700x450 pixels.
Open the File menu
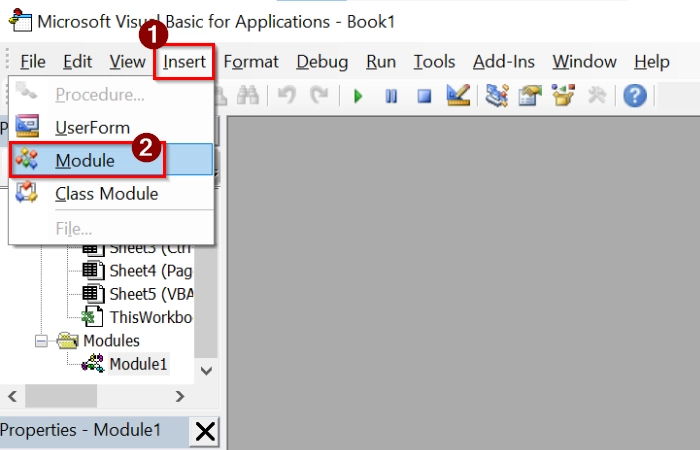(x=33, y=62)
